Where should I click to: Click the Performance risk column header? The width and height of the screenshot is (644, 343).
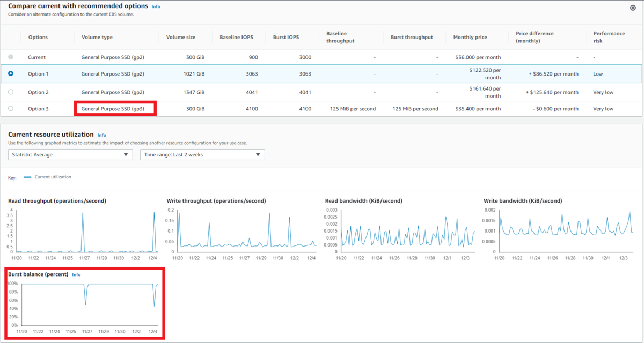tap(609, 37)
